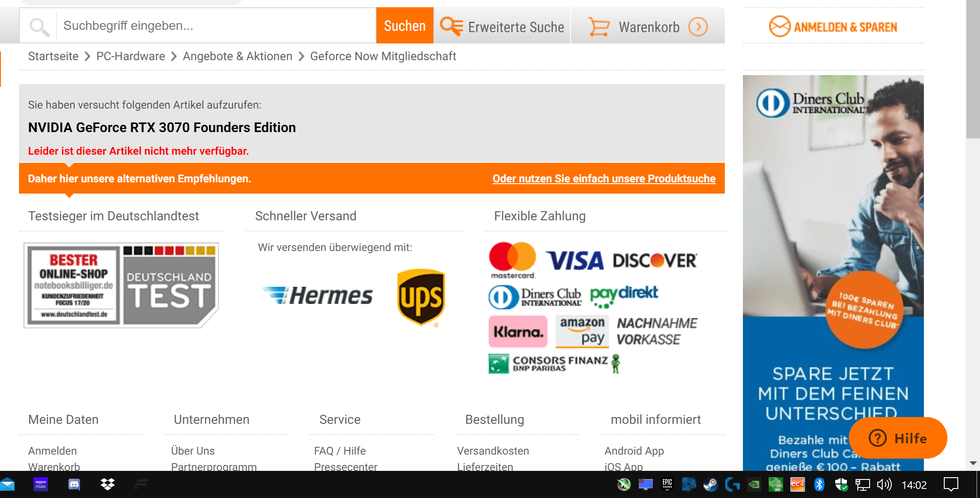
Task: Open the Anmelden footer link
Action: (x=52, y=451)
